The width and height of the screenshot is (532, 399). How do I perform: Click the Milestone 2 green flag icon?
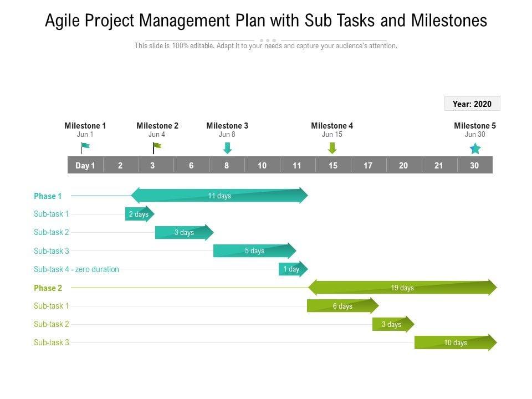(x=157, y=147)
